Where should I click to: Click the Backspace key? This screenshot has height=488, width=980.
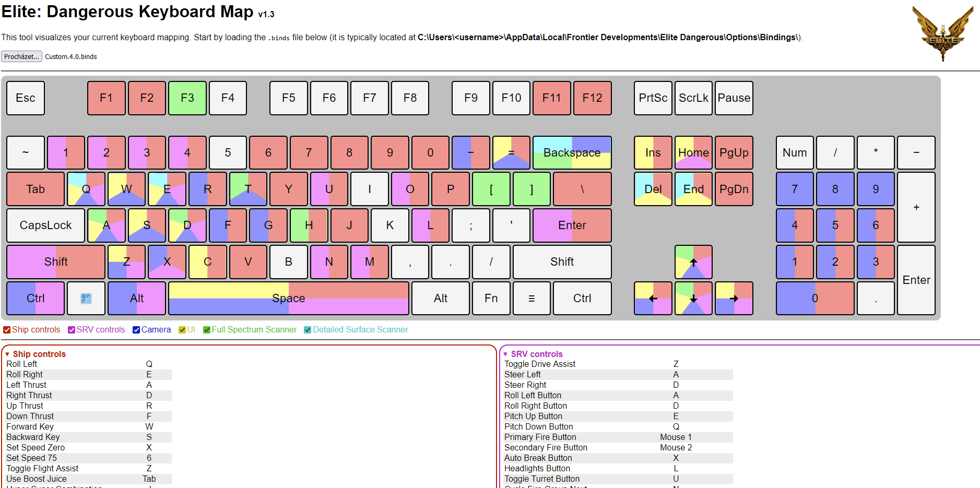[x=572, y=152]
